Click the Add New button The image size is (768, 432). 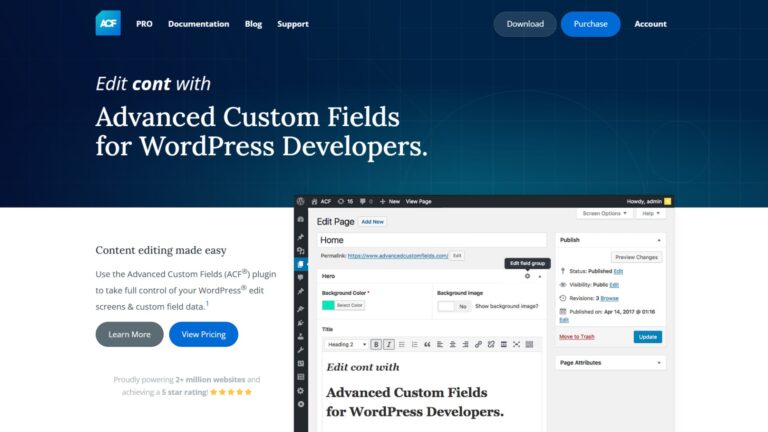(372, 222)
